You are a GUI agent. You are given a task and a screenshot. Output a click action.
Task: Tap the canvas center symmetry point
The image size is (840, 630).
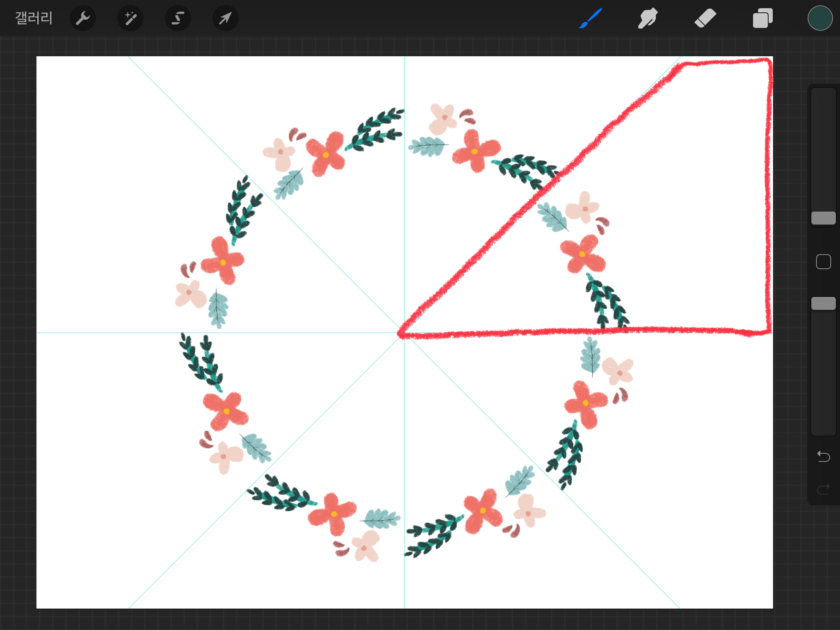click(x=404, y=333)
